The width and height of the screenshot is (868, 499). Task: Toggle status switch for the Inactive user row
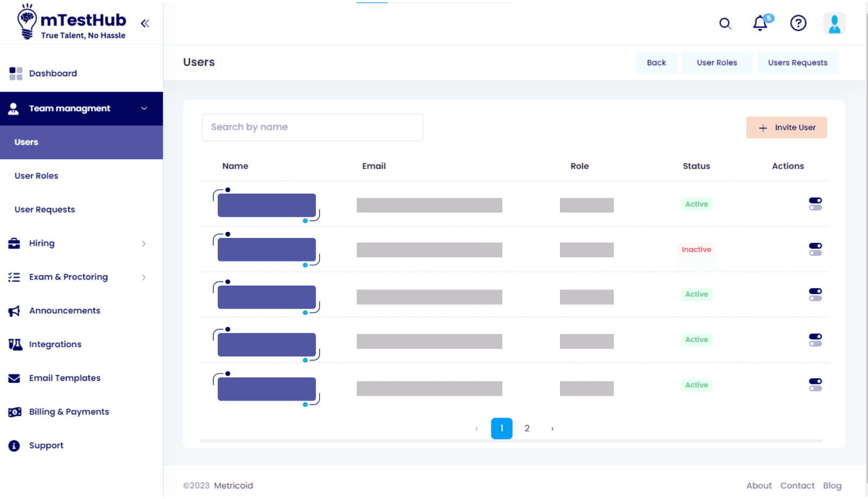[x=815, y=249]
